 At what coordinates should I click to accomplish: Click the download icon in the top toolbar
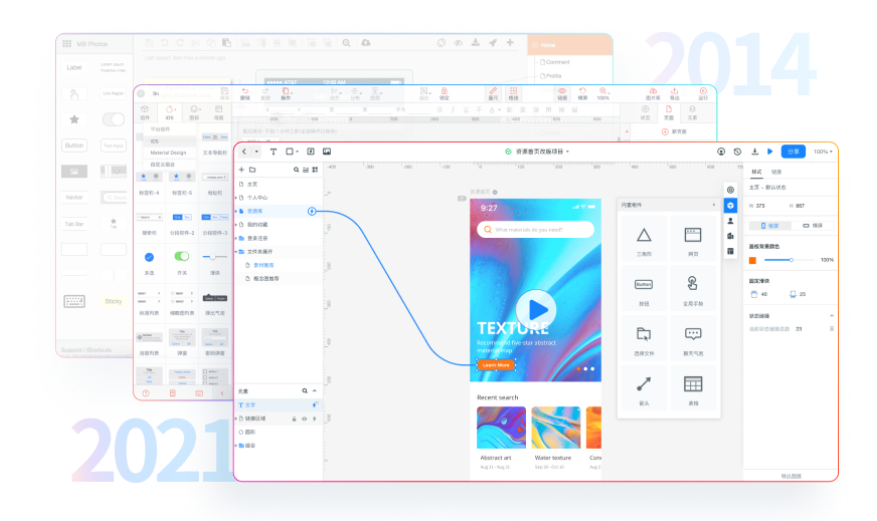click(x=754, y=151)
